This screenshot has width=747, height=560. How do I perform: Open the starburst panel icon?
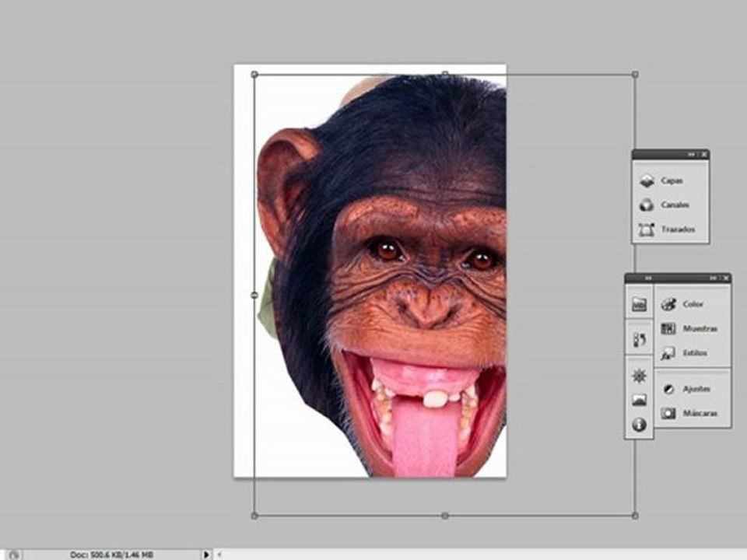(639, 376)
